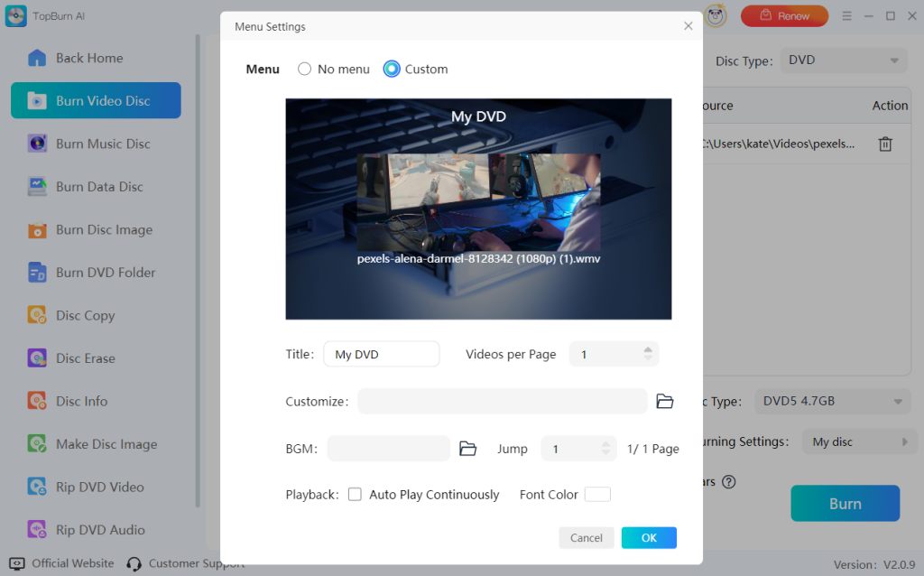The image size is (924, 576).
Task: Expand the My disc burning settings
Action: [858, 442]
